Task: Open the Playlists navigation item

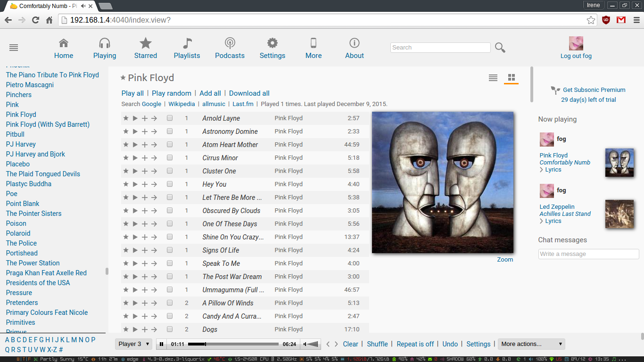Action: pos(187,49)
